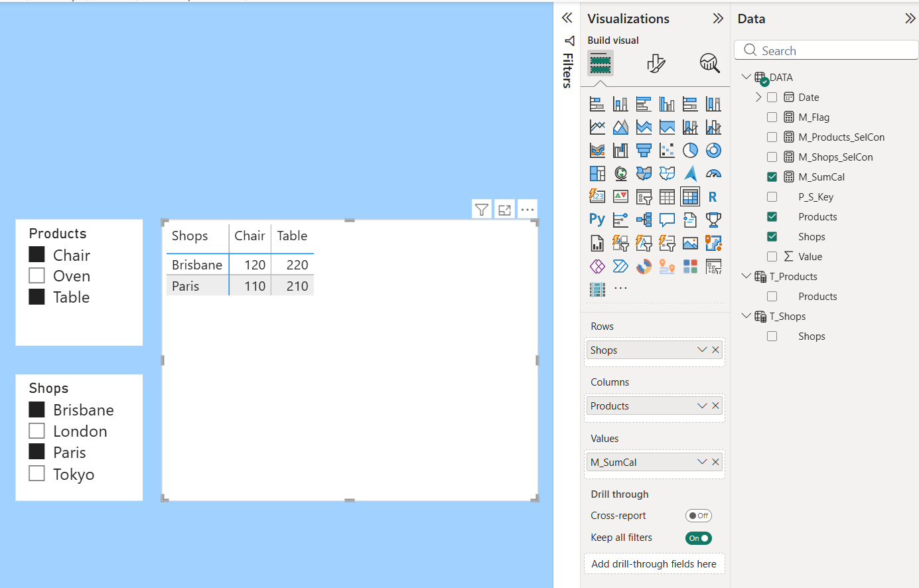The height and width of the screenshot is (588, 919).
Task: Select the Table visualization icon
Action: (667, 196)
